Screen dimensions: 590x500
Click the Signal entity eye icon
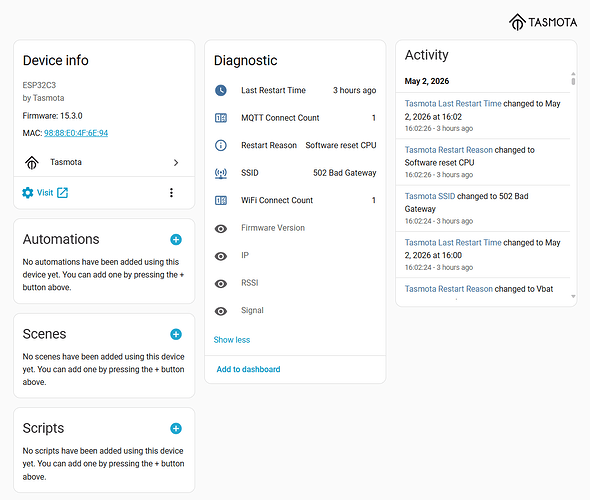pyautogui.click(x=221, y=311)
